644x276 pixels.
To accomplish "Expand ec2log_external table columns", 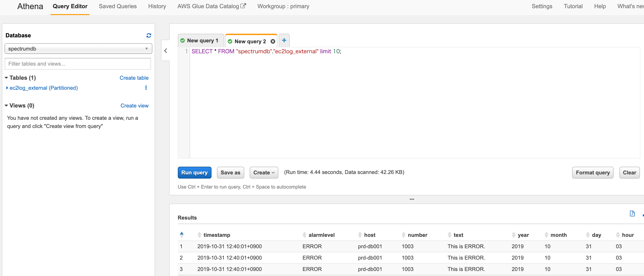I will pyautogui.click(x=7, y=88).
